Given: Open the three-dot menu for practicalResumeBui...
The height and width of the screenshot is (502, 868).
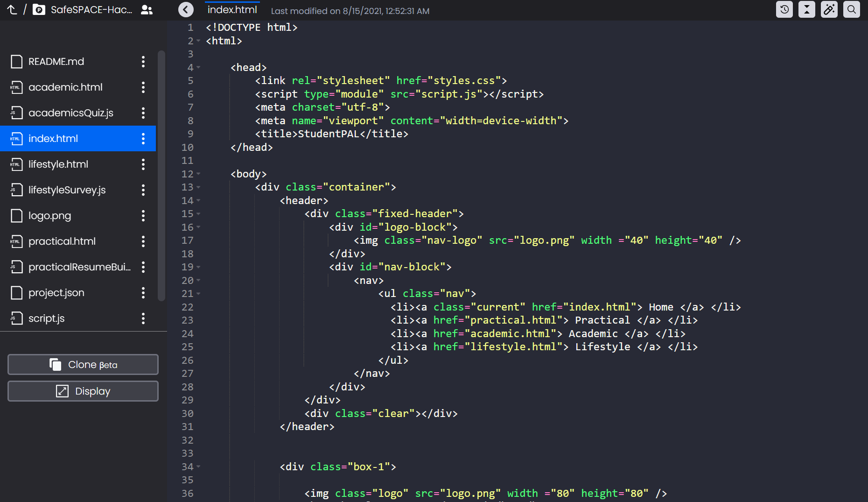Looking at the screenshot, I should [143, 267].
